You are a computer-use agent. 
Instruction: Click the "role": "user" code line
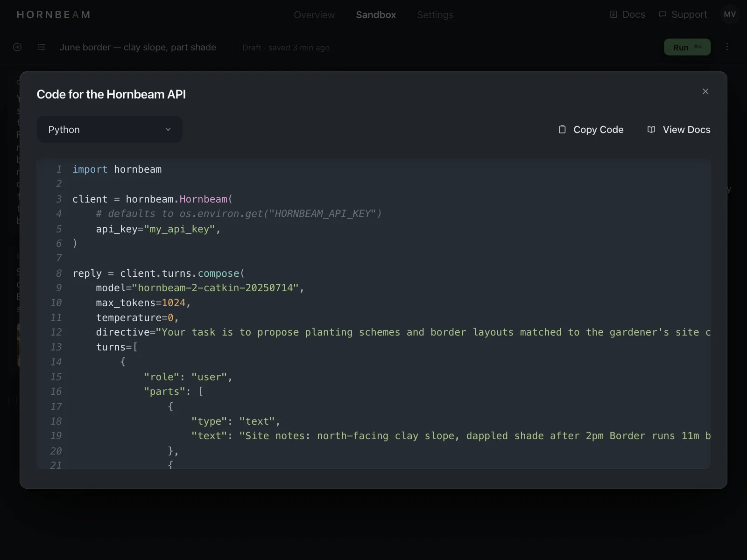pyautogui.click(x=188, y=377)
